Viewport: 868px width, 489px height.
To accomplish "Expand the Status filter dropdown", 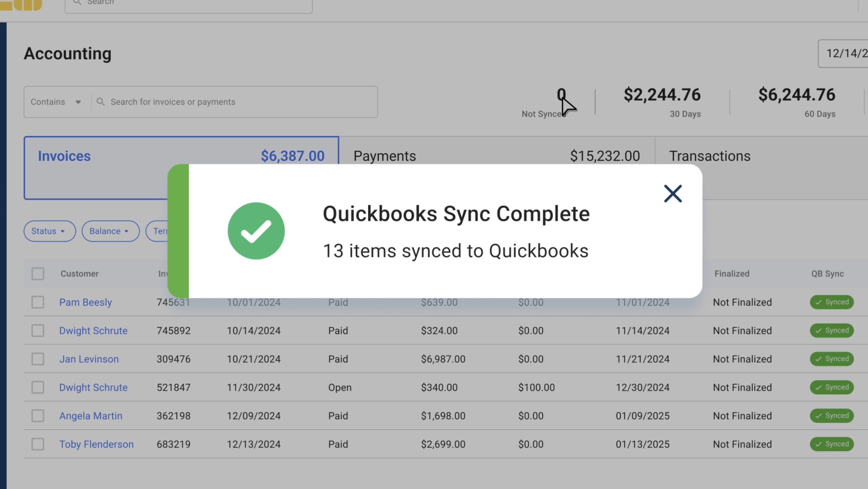I will click(x=49, y=231).
